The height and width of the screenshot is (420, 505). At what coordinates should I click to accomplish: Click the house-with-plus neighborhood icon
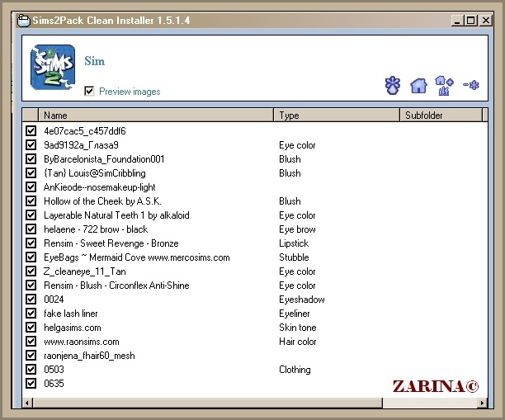pos(444,85)
